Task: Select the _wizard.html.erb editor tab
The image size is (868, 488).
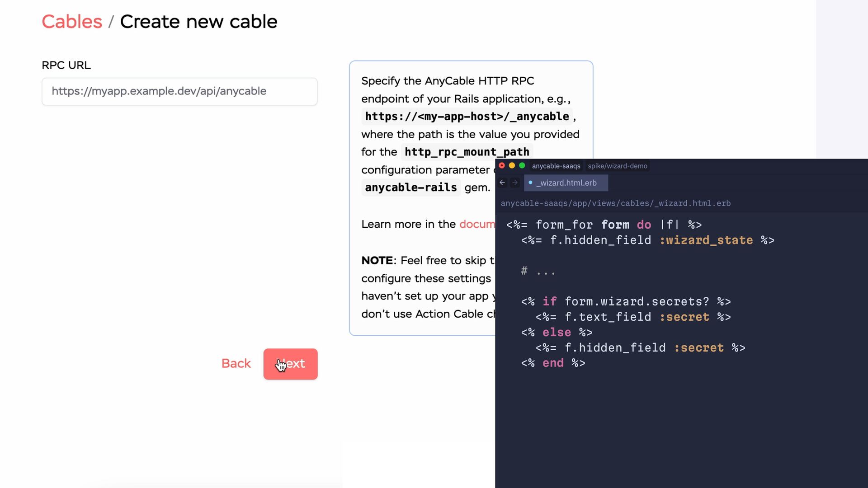Action: 566,183
